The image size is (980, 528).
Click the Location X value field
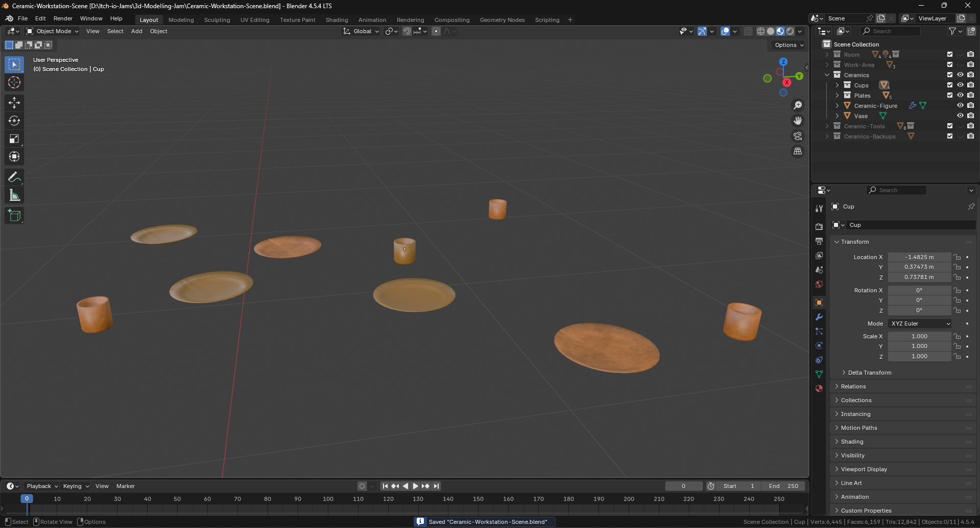pos(919,257)
